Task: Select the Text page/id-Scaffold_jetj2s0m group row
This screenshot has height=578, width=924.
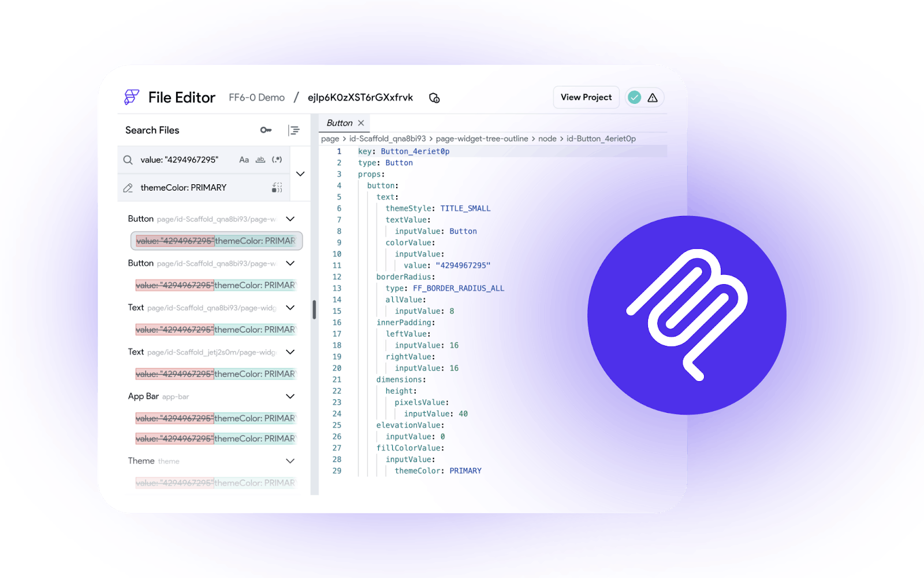Action: [x=211, y=352]
